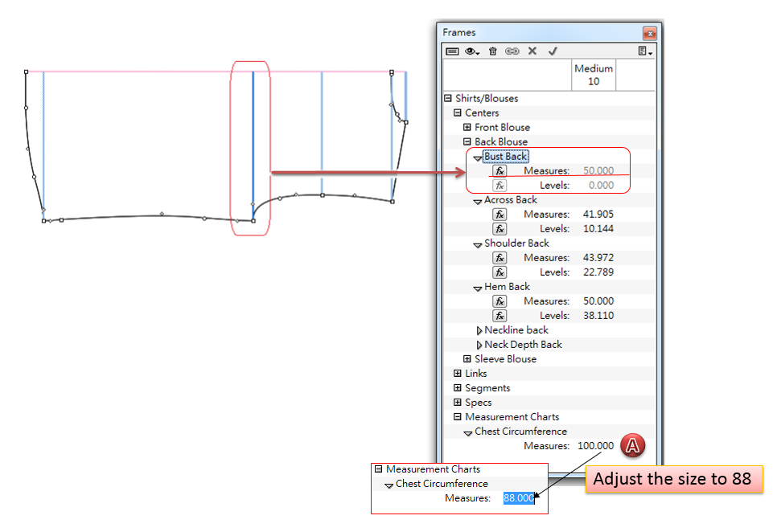Click fx icon beside Bust Back Measures
The width and height of the screenshot is (777, 532).
tap(499, 171)
